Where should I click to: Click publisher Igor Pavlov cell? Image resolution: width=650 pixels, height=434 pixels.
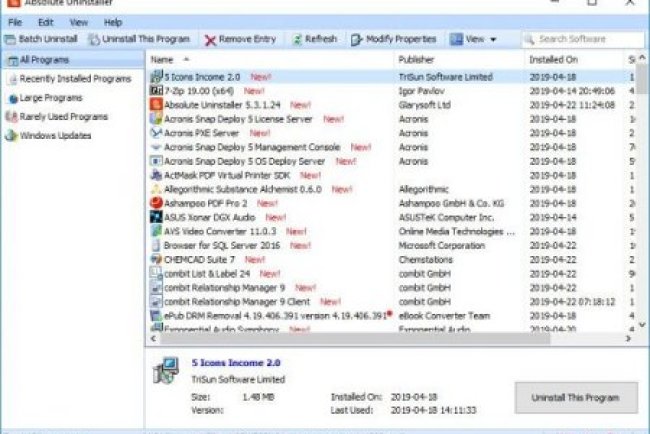[421, 91]
